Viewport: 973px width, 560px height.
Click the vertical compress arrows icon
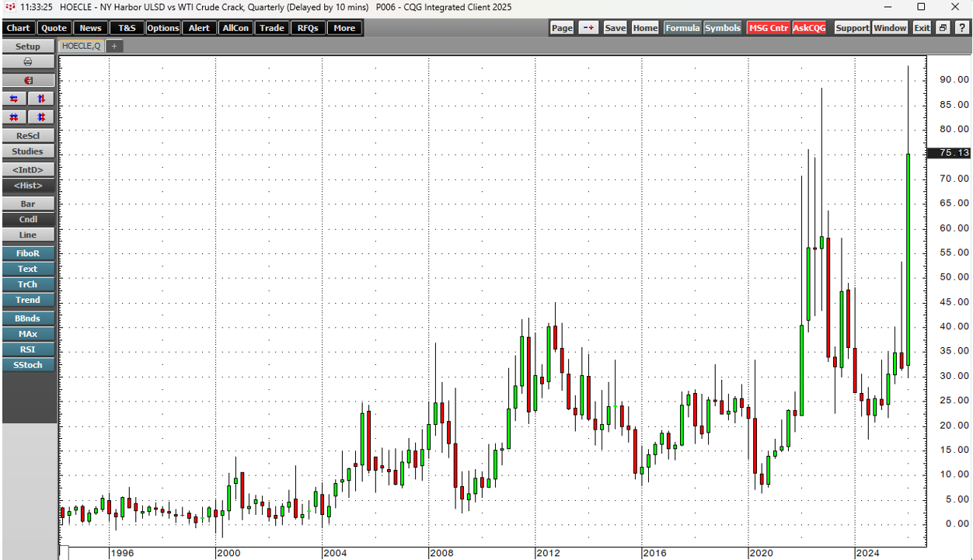(41, 117)
